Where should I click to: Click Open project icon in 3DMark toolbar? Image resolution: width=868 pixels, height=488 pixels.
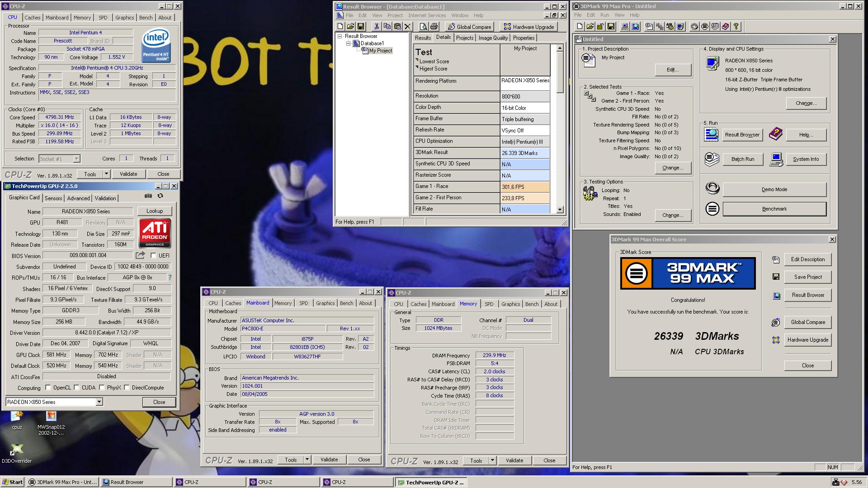[x=590, y=27]
